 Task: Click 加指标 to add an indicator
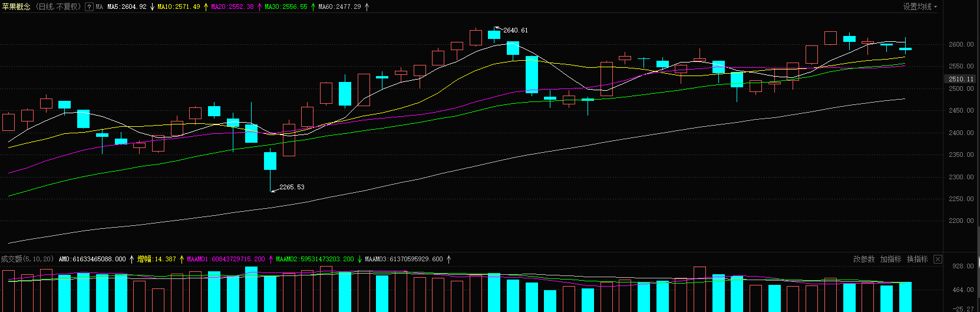pos(890,260)
